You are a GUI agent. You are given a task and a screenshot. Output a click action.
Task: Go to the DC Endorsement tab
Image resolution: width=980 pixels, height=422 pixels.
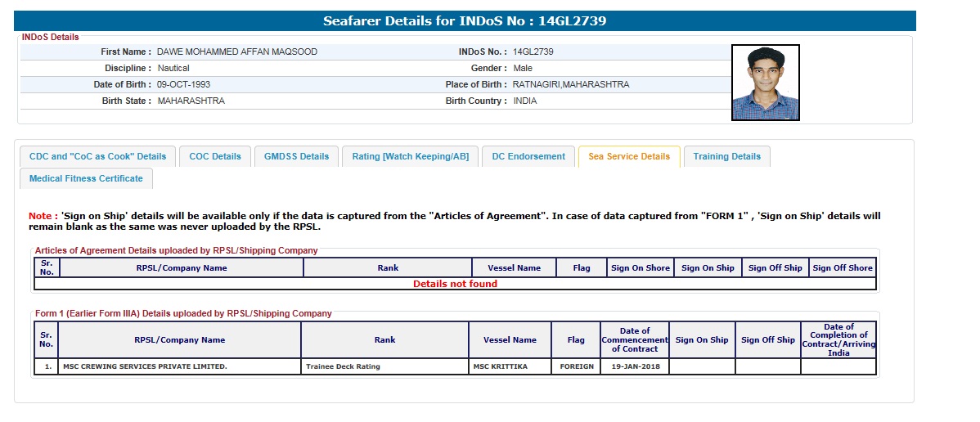coord(528,156)
